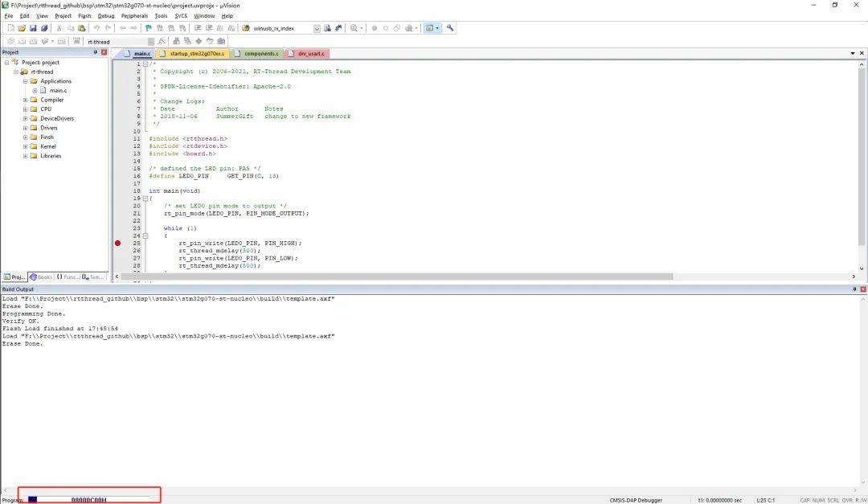The height and width of the screenshot is (504, 868).
Task: Navigate backwards with the left arrow icon
Action: tap(122, 28)
